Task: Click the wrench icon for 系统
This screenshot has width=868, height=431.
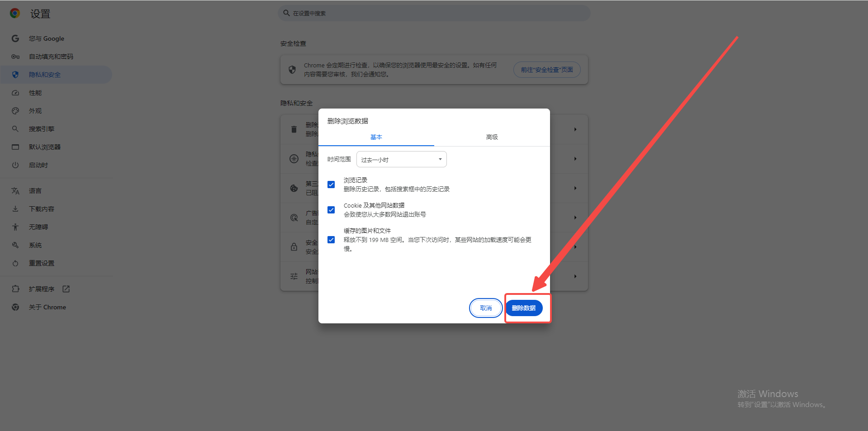Action: coord(15,245)
